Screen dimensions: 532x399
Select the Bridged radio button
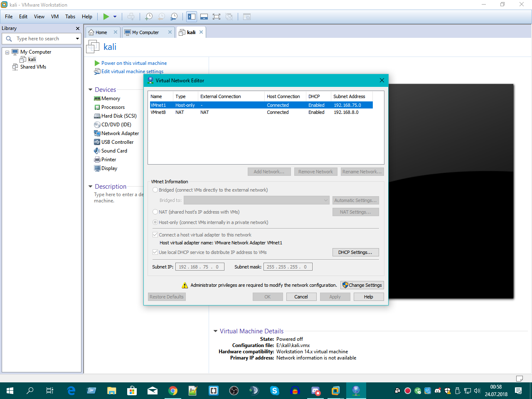point(155,190)
